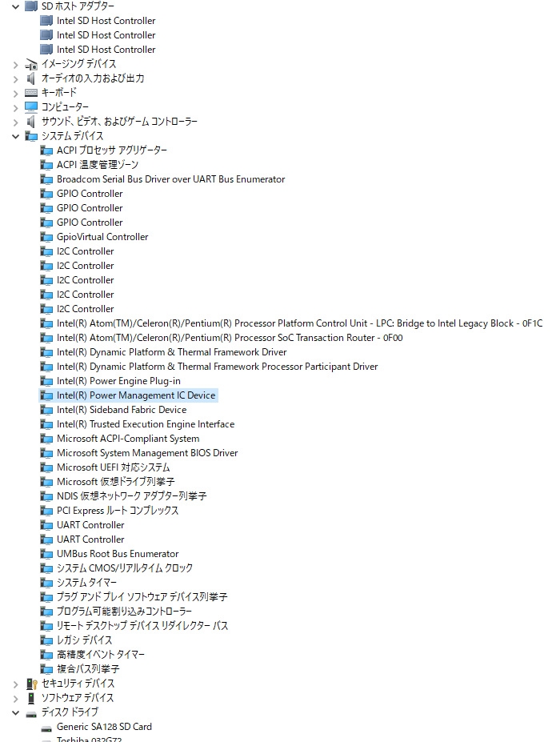Expand the サウンド、ビデオ、およびゲーム コントローラー category

point(16,122)
